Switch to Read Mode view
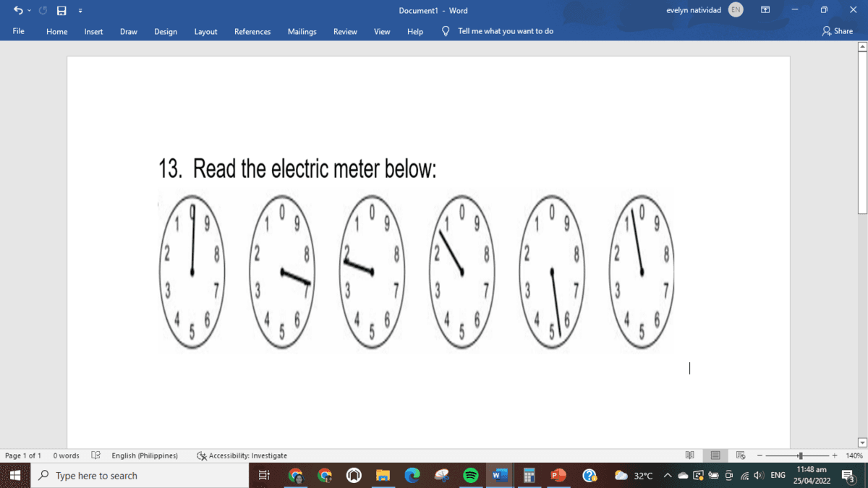Screen dimensions: 868x488 coord(689,455)
